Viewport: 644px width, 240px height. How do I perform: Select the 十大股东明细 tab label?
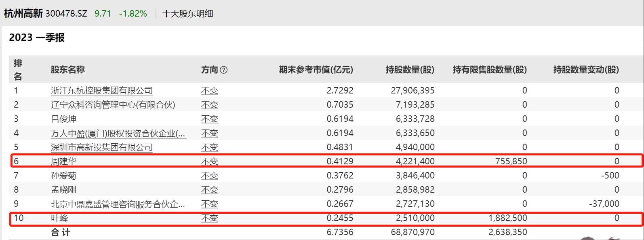click(187, 14)
